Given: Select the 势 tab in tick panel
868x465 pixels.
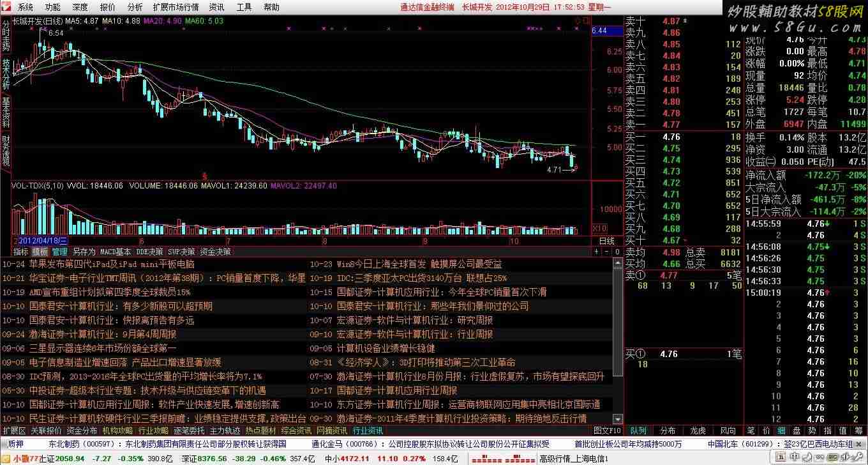Looking at the screenshot, I should point(812,431).
